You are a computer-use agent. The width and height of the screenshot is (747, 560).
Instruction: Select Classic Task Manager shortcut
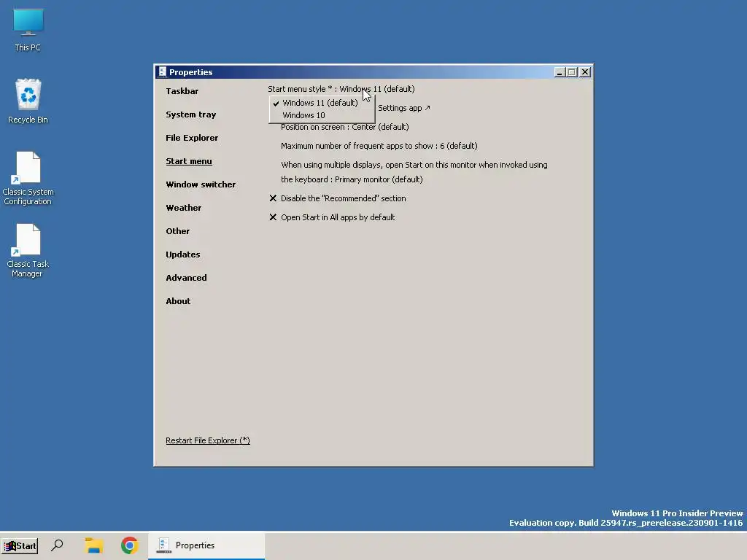(x=28, y=251)
